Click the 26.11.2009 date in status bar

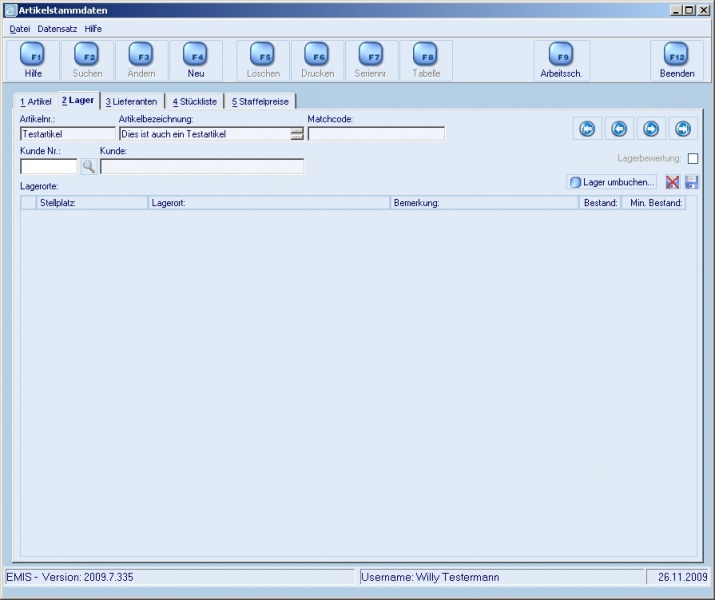[x=682, y=577]
